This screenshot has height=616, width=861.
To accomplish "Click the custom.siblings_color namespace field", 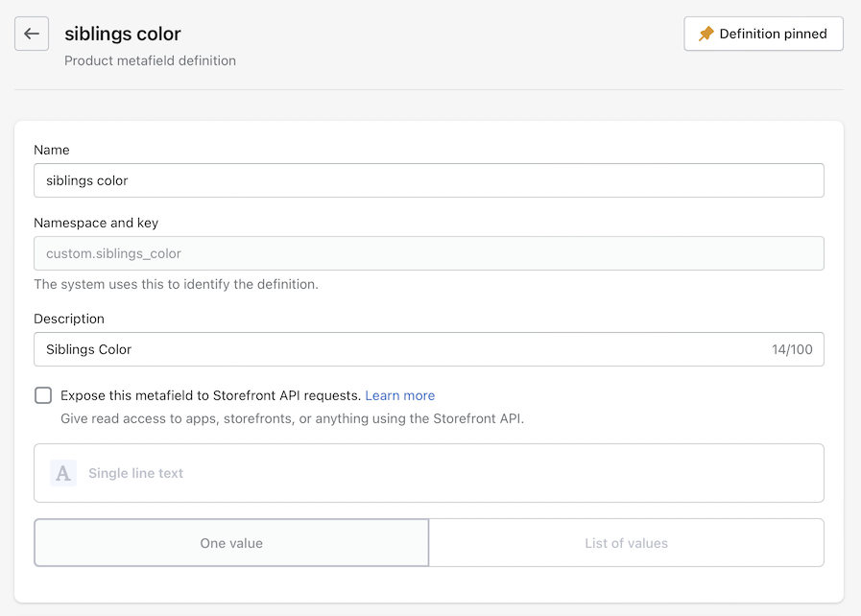I will [428, 253].
